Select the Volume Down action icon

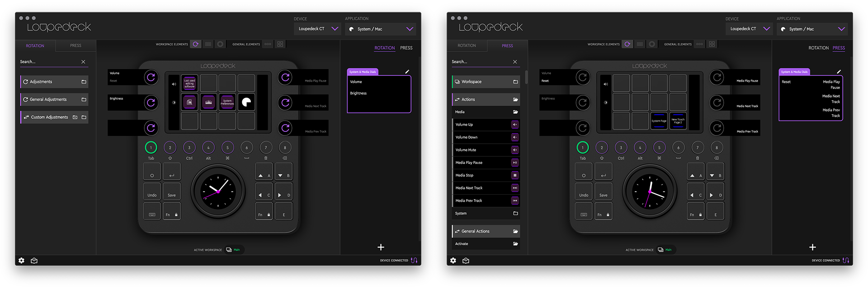click(514, 137)
